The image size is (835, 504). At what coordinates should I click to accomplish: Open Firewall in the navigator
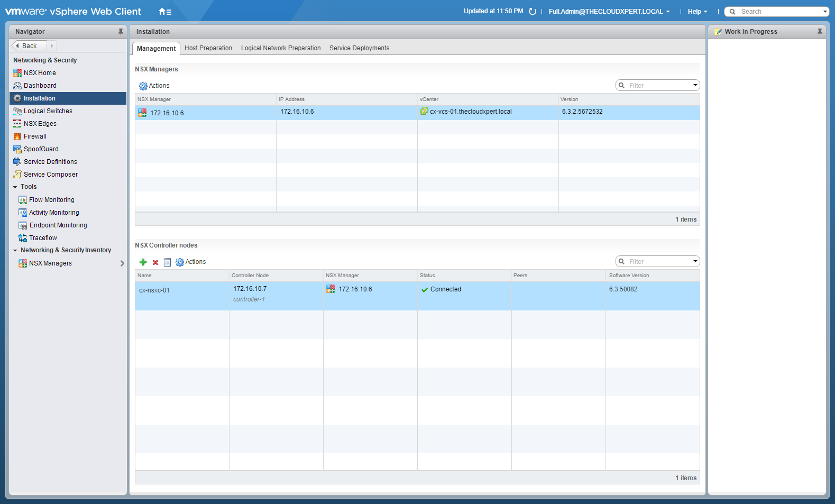35,136
